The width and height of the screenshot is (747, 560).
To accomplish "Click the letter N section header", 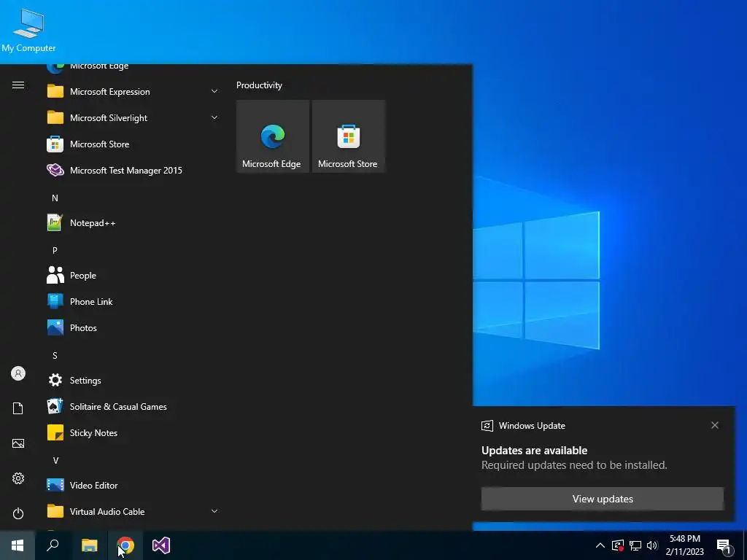I will point(55,198).
